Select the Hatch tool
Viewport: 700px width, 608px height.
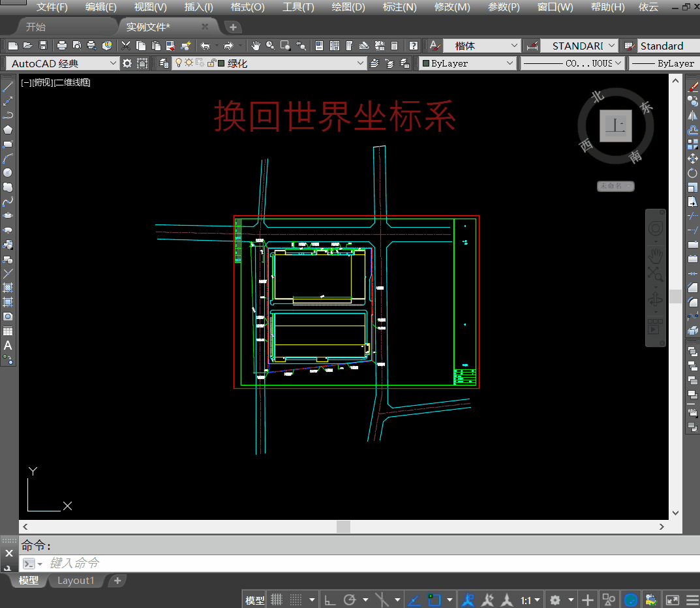tap(8, 288)
